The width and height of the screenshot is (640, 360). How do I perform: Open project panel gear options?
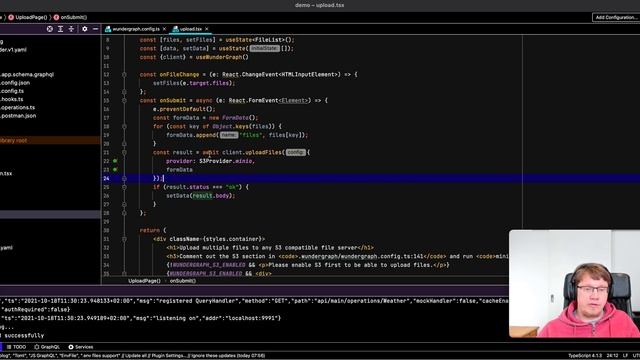coord(84,29)
